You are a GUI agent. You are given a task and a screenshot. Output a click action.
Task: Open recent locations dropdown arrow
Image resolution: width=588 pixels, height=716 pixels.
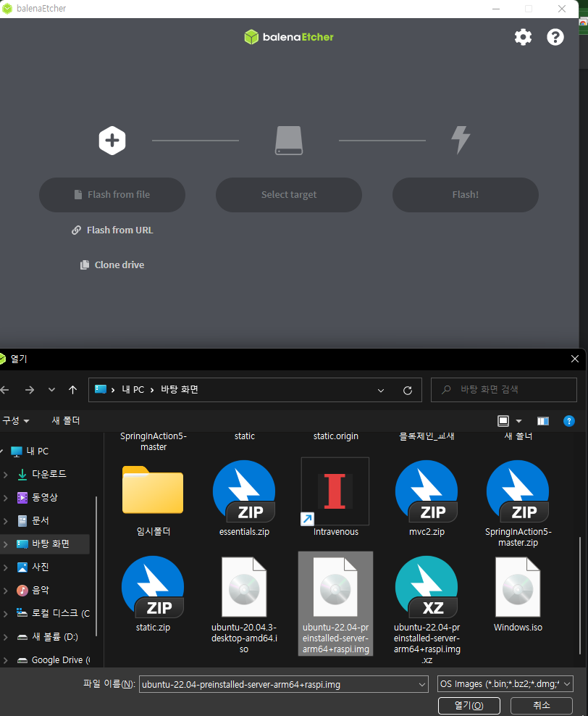pyautogui.click(x=51, y=390)
